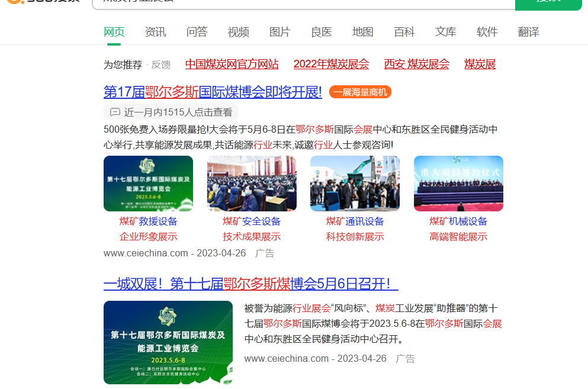
Task: Click the 煤矿通讯设备 link
Action: pyautogui.click(x=355, y=221)
